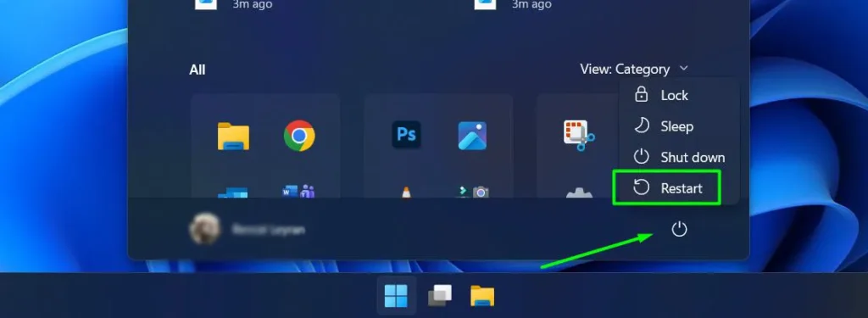
Task: Open the user account profile picture
Action: (x=204, y=229)
